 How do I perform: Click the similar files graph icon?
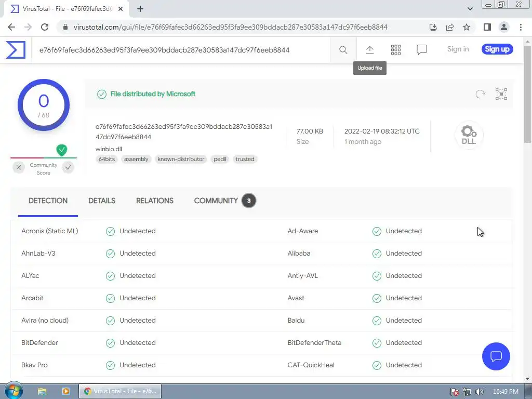coord(501,94)
